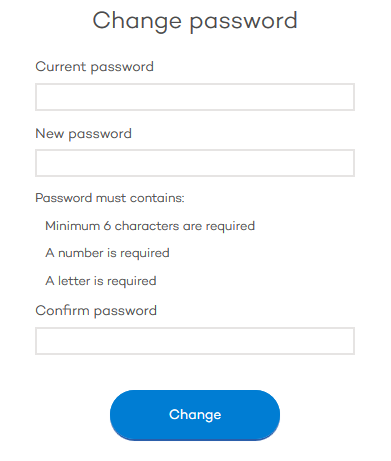Screen dimensions: 391x461
Task: Place cursor in the first password box
Action: pyautogui.click(x=195, y=97)
